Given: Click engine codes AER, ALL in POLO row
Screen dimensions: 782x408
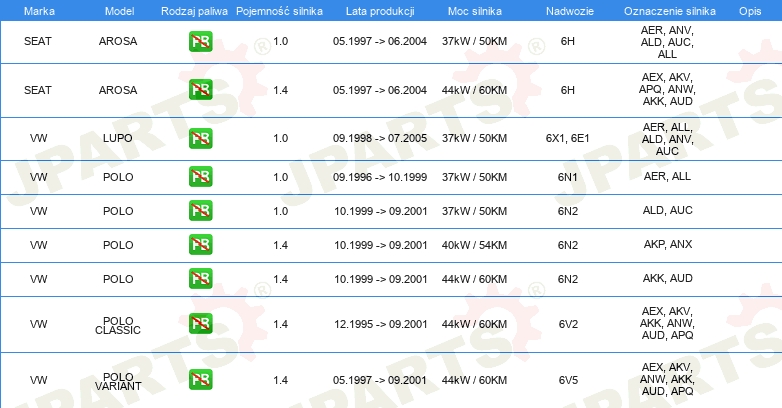Looking at the screenshot, I should (x=667, y=176).
